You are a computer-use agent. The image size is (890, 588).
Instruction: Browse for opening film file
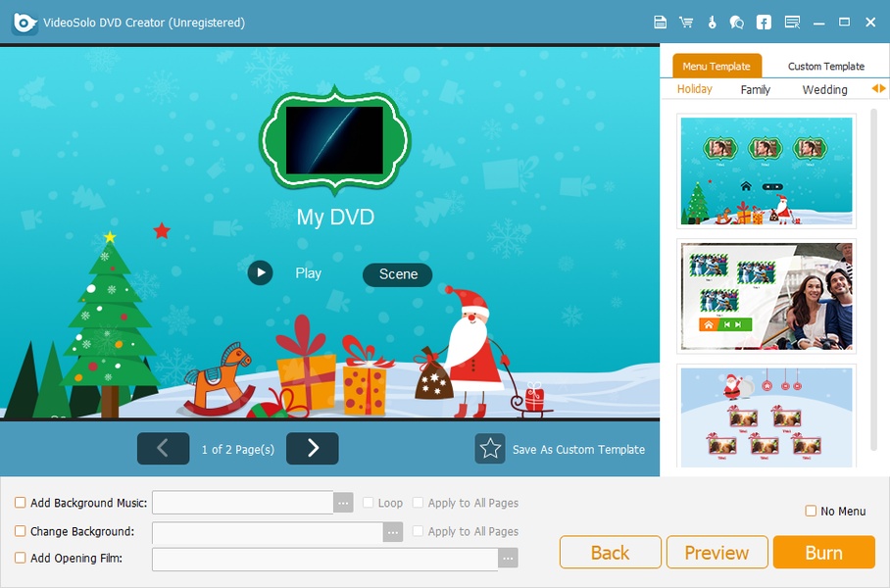(x=508, y=559)
